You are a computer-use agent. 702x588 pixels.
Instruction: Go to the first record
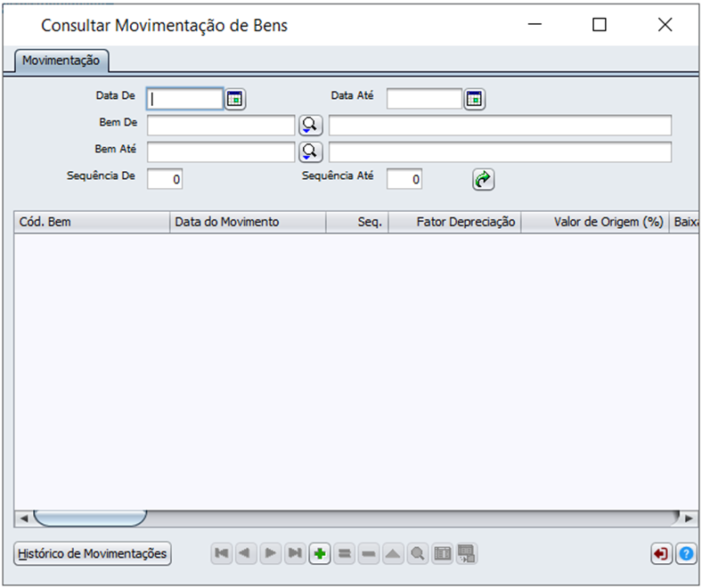[x=222, y=553]
